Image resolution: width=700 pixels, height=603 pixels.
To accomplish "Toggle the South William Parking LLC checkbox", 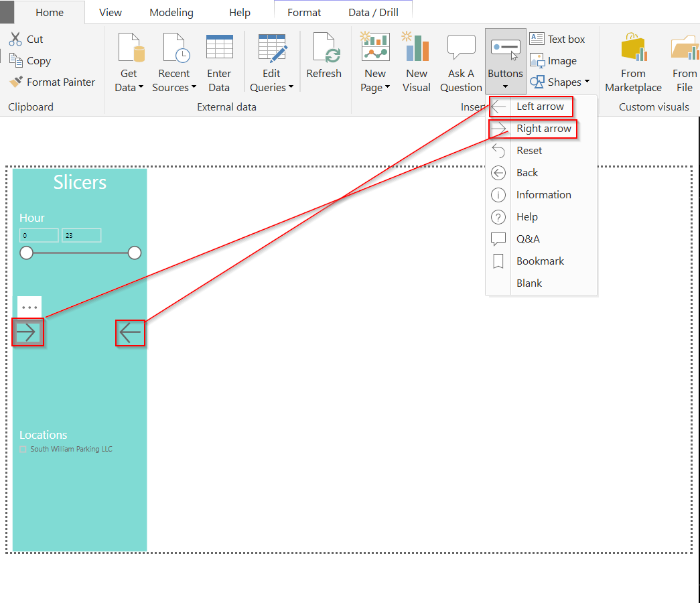I will pyautogui.click(x=23, y=449).
